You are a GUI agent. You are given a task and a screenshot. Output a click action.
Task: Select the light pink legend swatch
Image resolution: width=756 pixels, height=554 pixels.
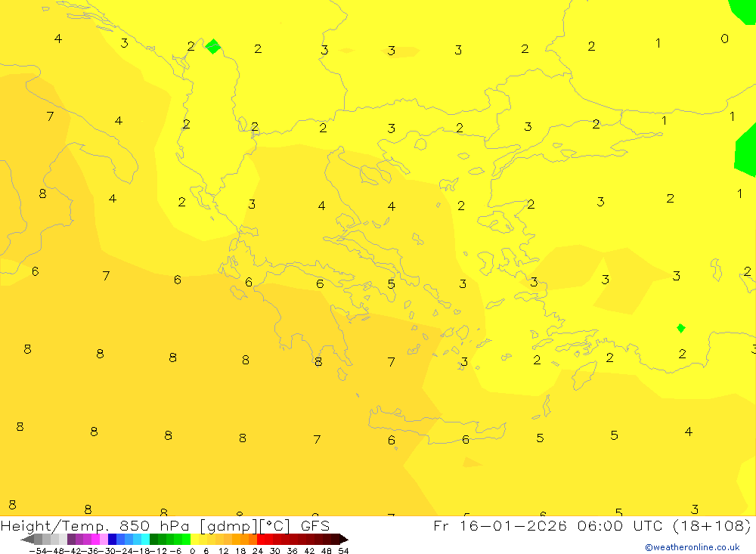point(104,540)
